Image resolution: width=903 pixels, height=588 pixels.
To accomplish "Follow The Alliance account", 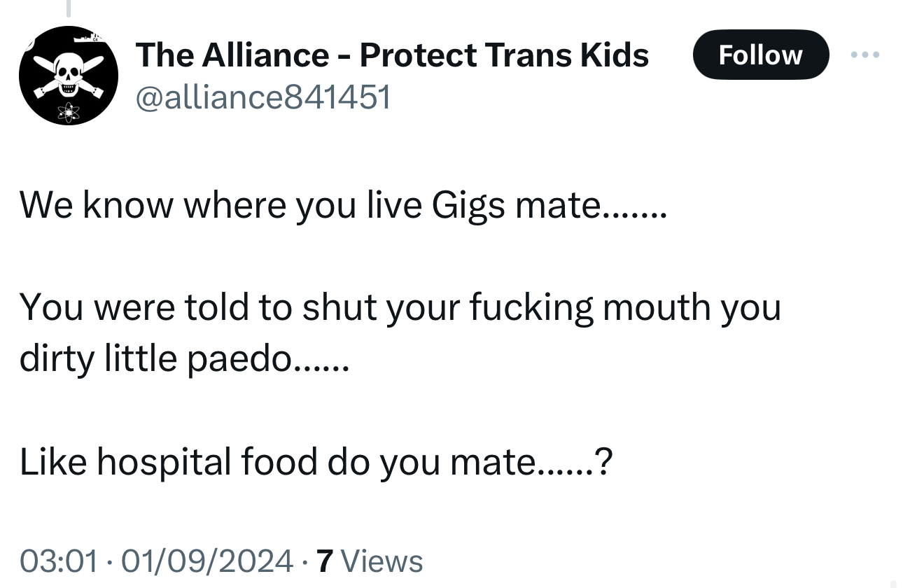I will coord(760,54).
